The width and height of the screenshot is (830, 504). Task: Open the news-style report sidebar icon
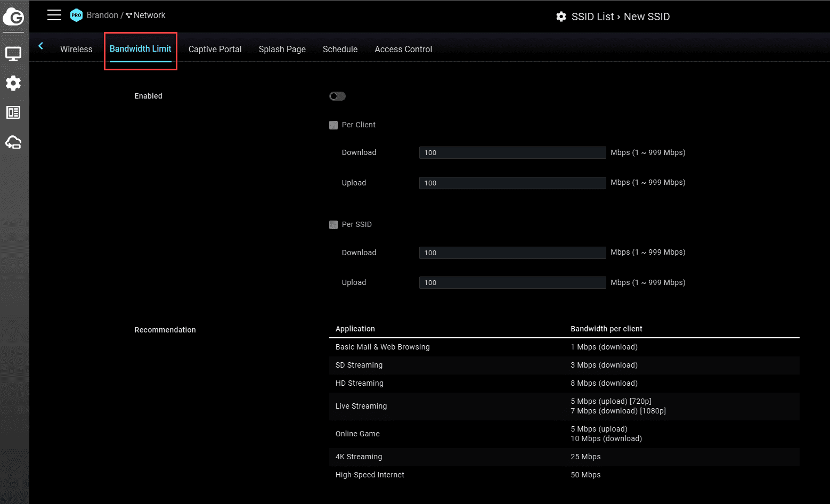pos(13,112)
